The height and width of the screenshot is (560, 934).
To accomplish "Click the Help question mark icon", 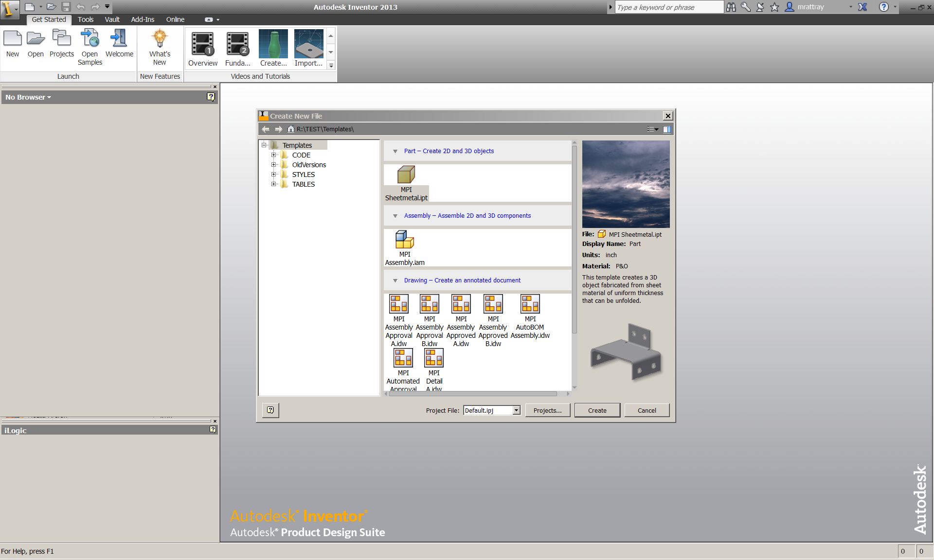I will tap(884, 7).
